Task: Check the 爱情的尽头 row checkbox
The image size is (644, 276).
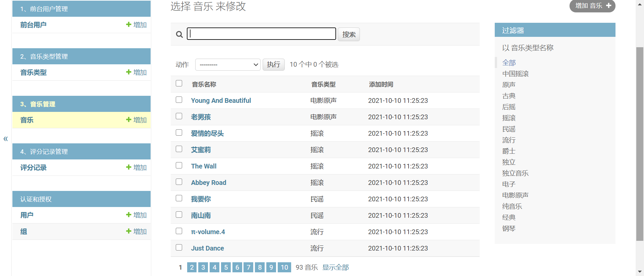Action: (x=179, y=132)
